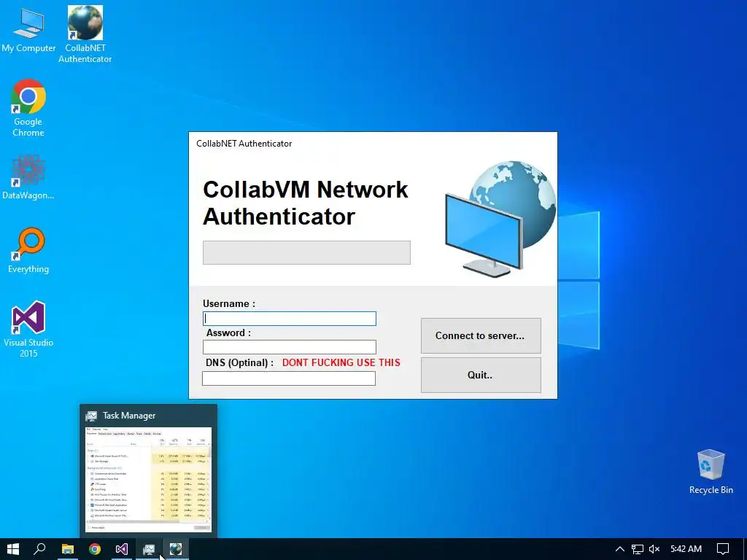Focus the Assword input field

click(289, 347)
